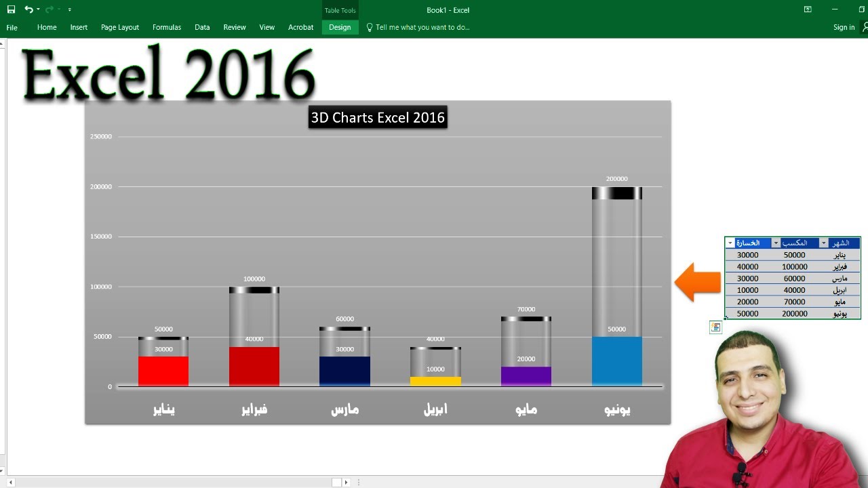Select the المكسب table header cell
The width and height of the screenshot is (868, 488).
(x=795, y=243)
